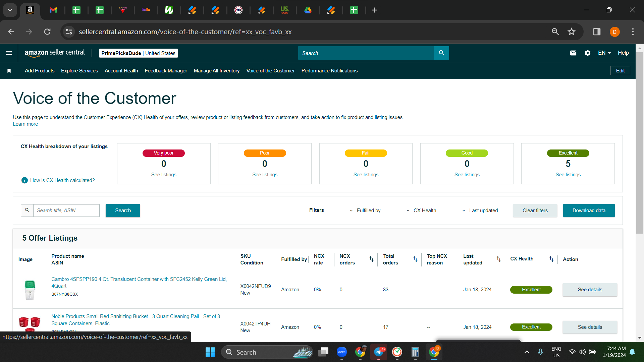Open the hamburger navigation menu
This screenshot has height=362, width=644.
click(9, 53)
